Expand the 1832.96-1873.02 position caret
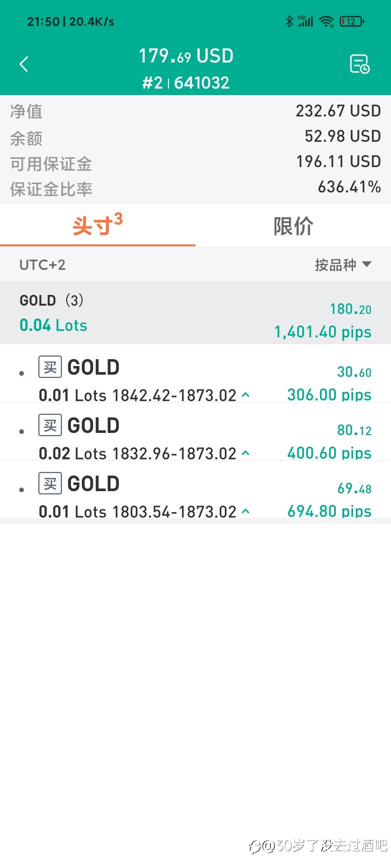Image resolution: width=391 pixels, height=868 pixels. [245, 453]
